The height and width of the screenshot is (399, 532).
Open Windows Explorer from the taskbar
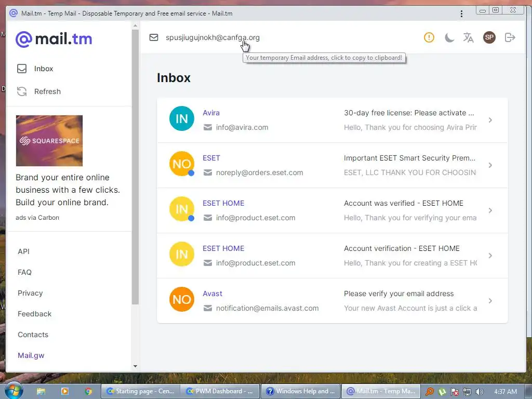41,391
